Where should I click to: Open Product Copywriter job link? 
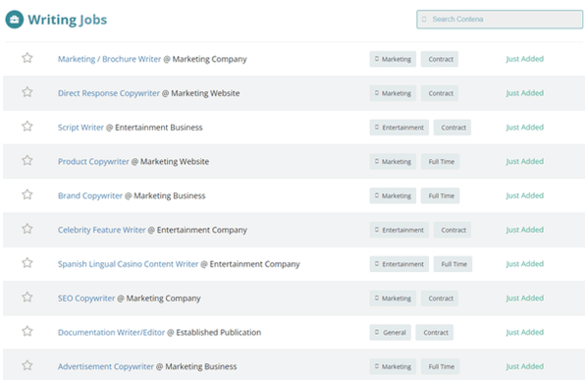[x=93, y=161]
